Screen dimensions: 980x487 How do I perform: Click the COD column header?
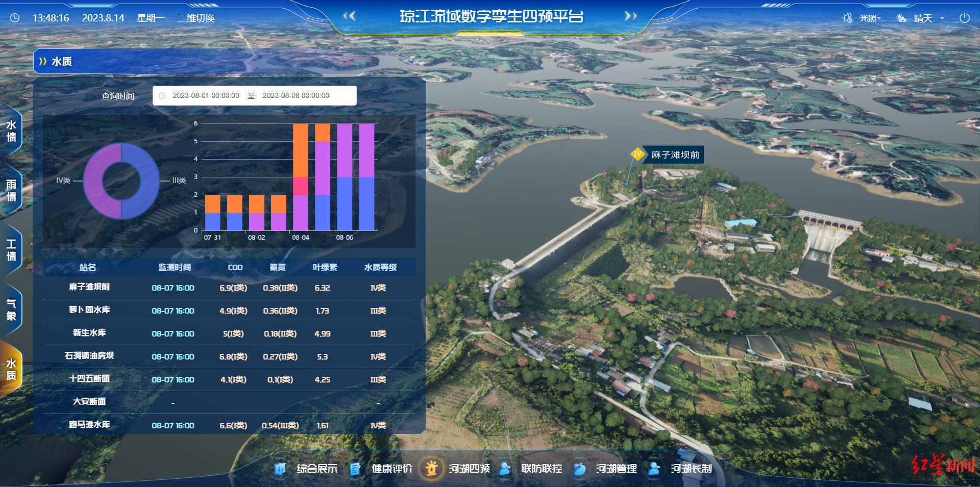(235, 268)
